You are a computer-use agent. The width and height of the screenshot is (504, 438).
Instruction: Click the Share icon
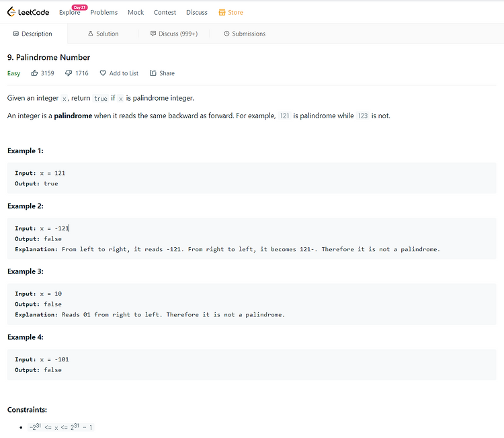pos(153,73)
